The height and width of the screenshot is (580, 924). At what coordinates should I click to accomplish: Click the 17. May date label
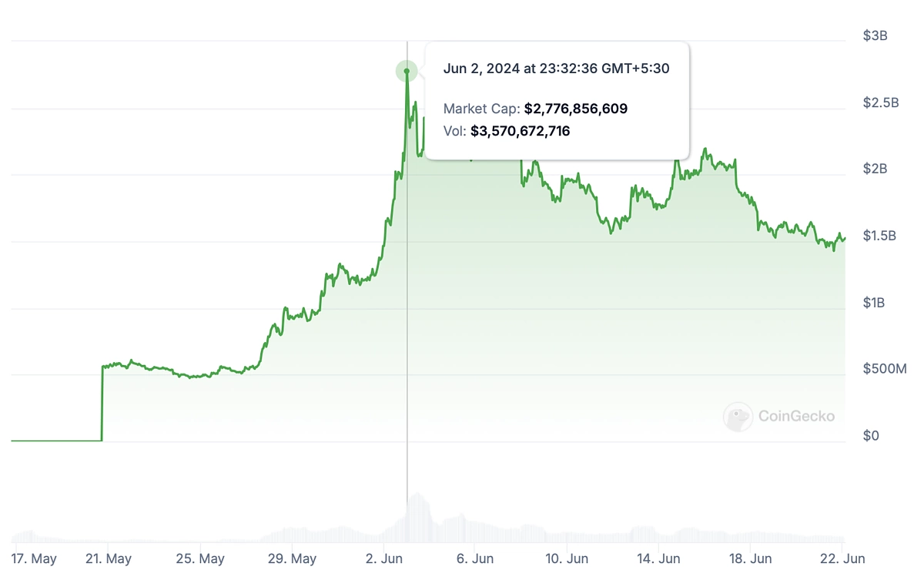(35, 558)
